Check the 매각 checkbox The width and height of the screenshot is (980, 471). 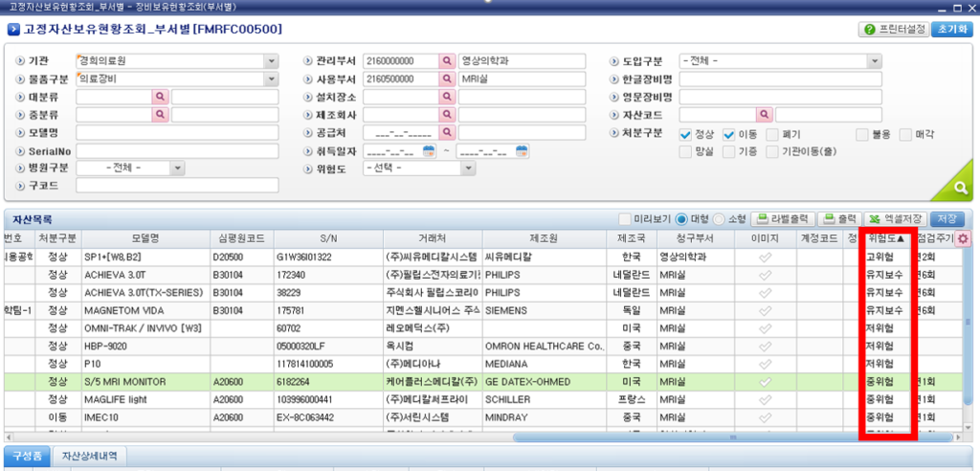906,134
